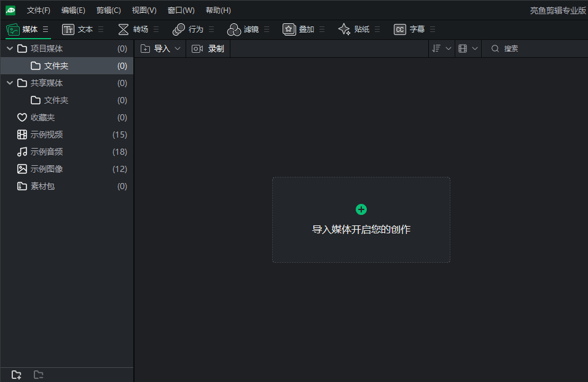Open the 收藏夹 favorites list
This screenshot has height=382, width=588.
pyautogui.click(x=67, y=118)
